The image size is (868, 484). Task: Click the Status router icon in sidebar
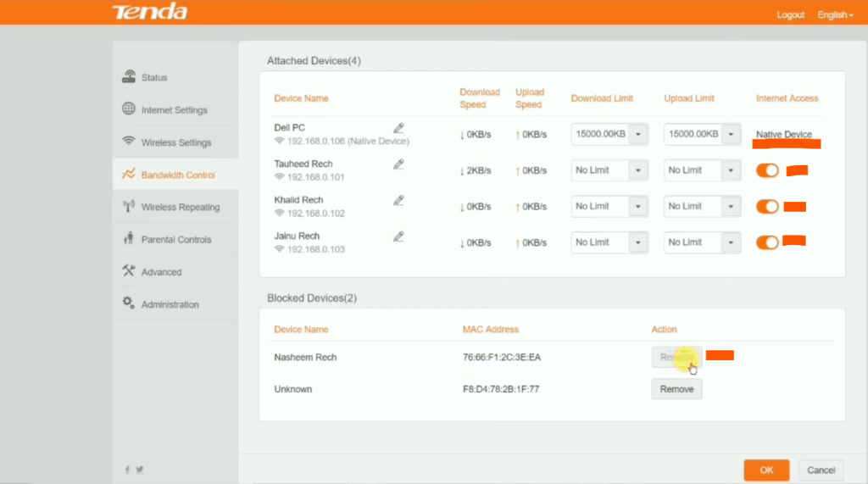tap(129, 77)
